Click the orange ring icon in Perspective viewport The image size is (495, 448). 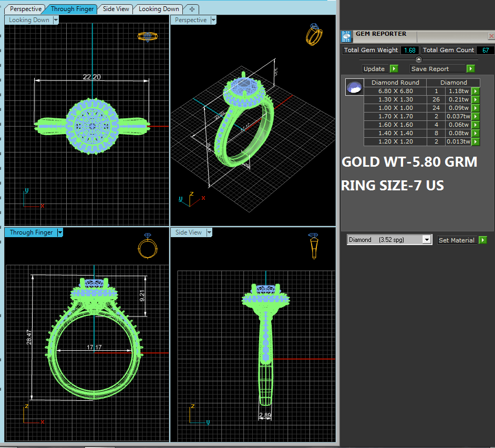(314, 34)
